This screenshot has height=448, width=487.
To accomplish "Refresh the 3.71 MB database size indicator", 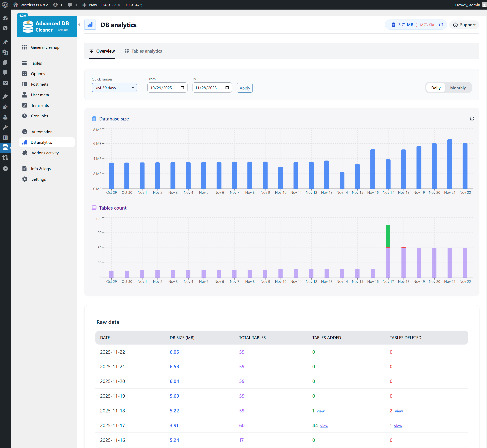I will point(441,24).
